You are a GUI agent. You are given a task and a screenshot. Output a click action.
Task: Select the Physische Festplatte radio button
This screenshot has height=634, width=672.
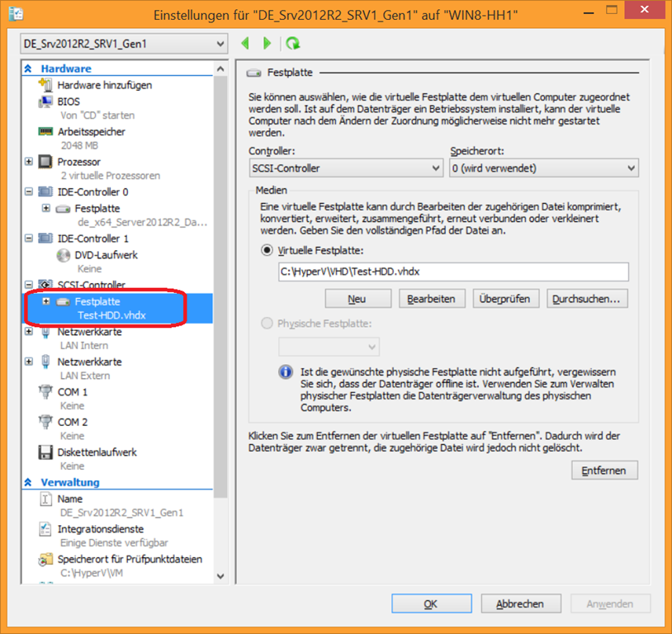[x=267, y=324]
